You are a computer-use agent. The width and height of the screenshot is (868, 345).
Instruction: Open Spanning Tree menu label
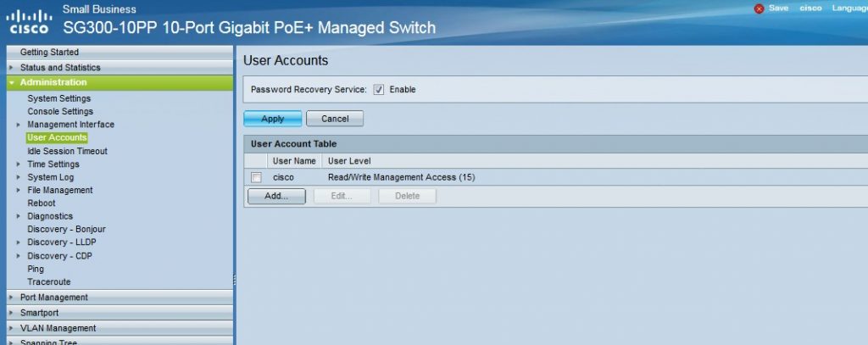coord(48,342)
